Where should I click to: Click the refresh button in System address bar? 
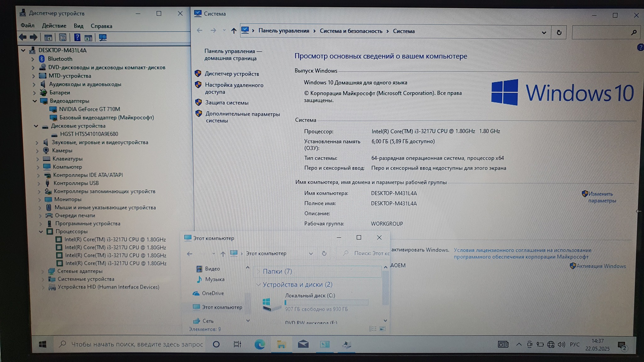tap(559, 32)
